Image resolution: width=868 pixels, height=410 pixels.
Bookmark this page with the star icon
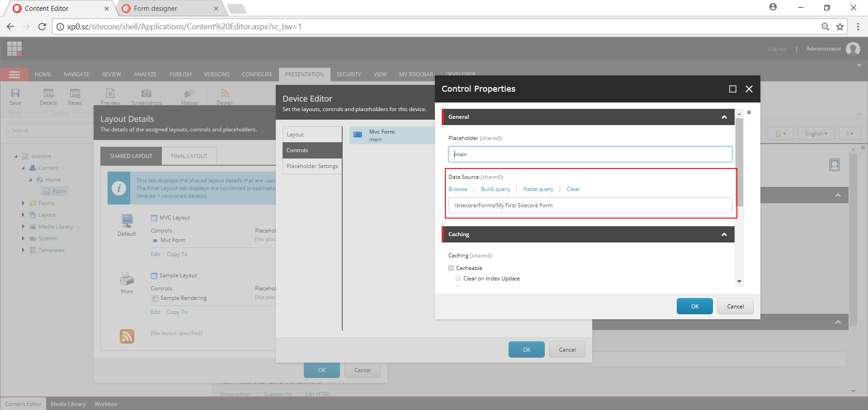840,27
